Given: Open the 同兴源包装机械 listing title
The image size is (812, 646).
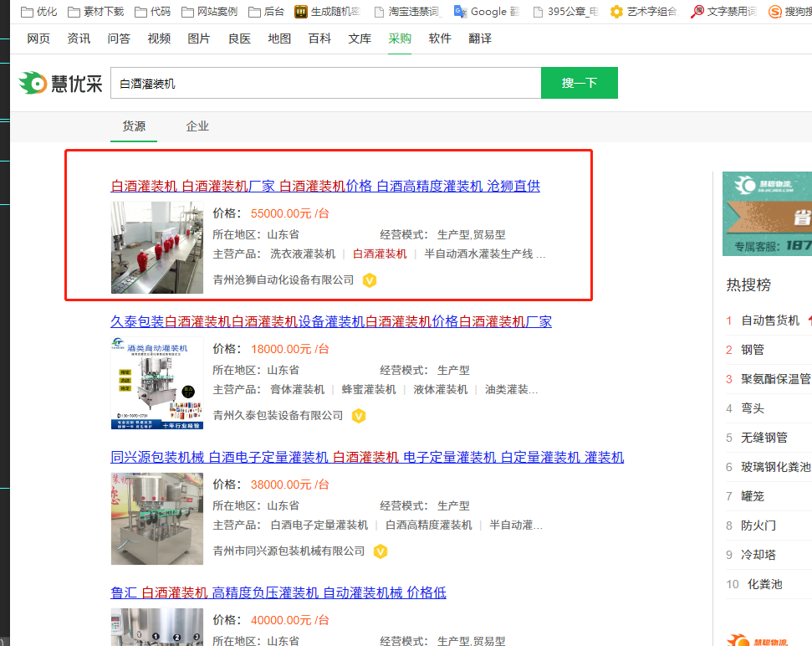Looking at the screenshot, I should 367,458.
